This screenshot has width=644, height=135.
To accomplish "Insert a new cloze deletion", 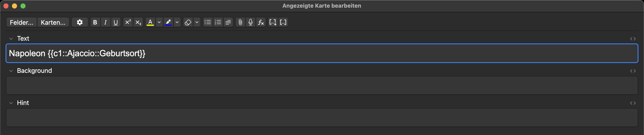I will click(x=273, y=22).
